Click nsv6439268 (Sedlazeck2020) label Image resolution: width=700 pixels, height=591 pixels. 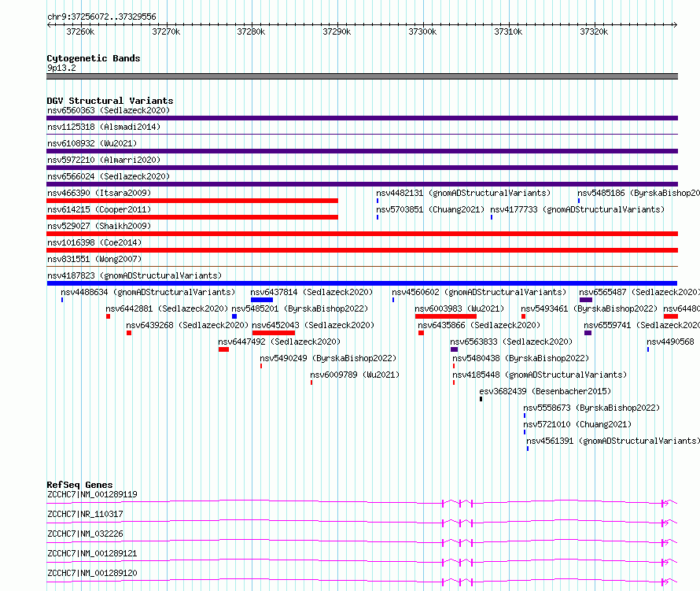(187, 325)
